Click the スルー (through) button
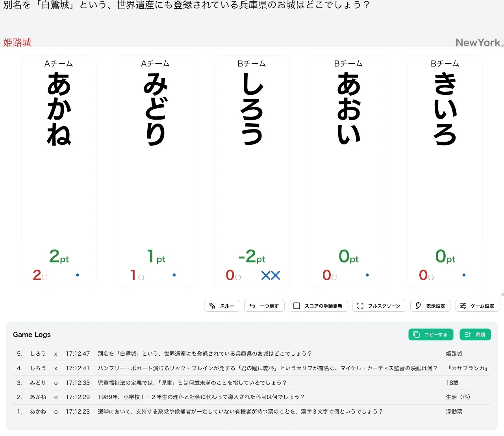504x436 pixels. pyautogui.click(x=222, y=306)
